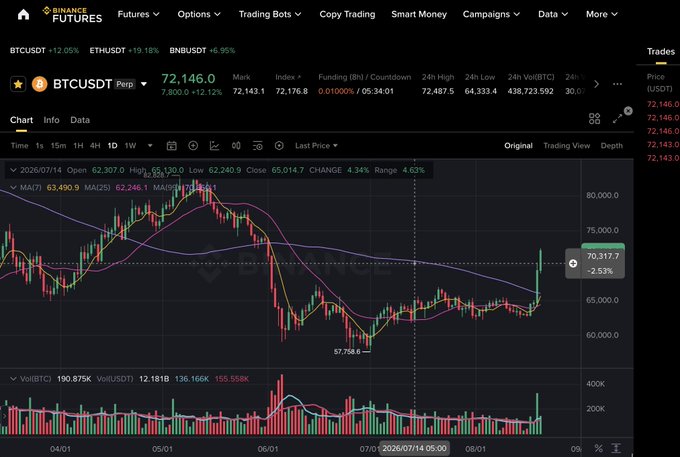The height and width of the screenshot is (457, 680).
Task: Open the Options menu
Action: tap(199, 14)
